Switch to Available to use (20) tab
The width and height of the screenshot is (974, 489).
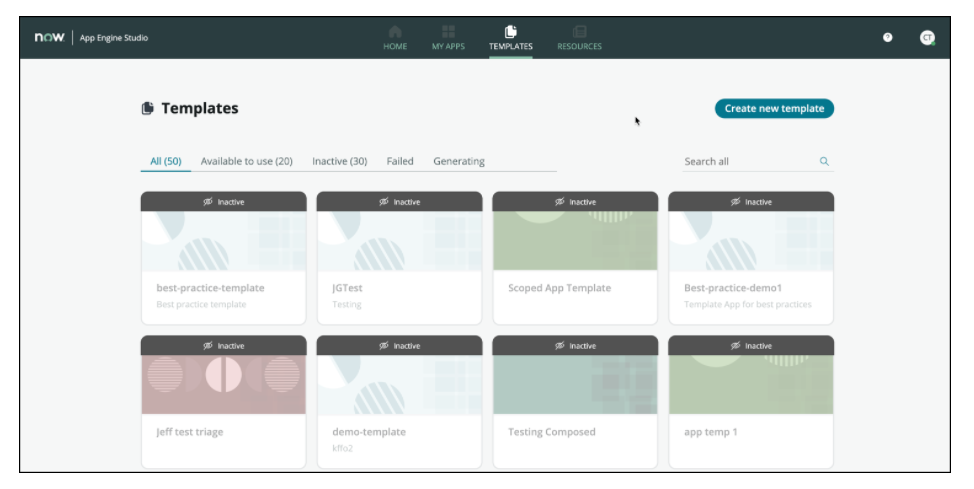(246, 161)
